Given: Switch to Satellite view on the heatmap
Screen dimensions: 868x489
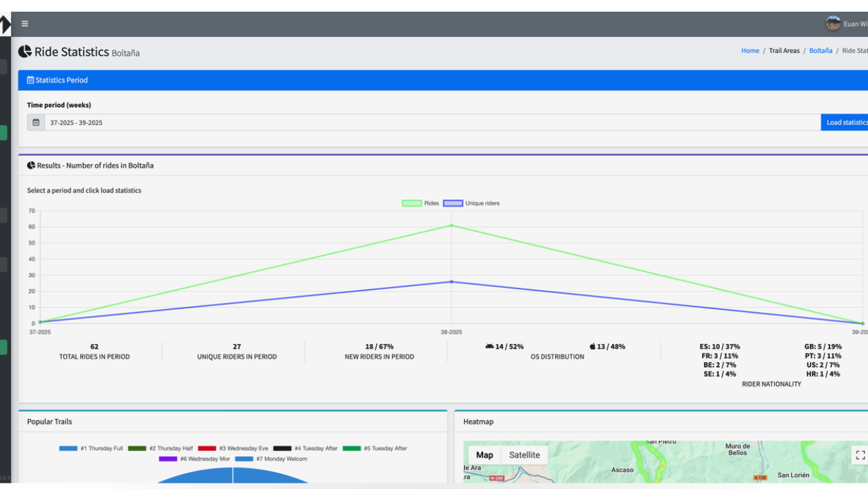Looking at the screenshot, I should point(524,455).
